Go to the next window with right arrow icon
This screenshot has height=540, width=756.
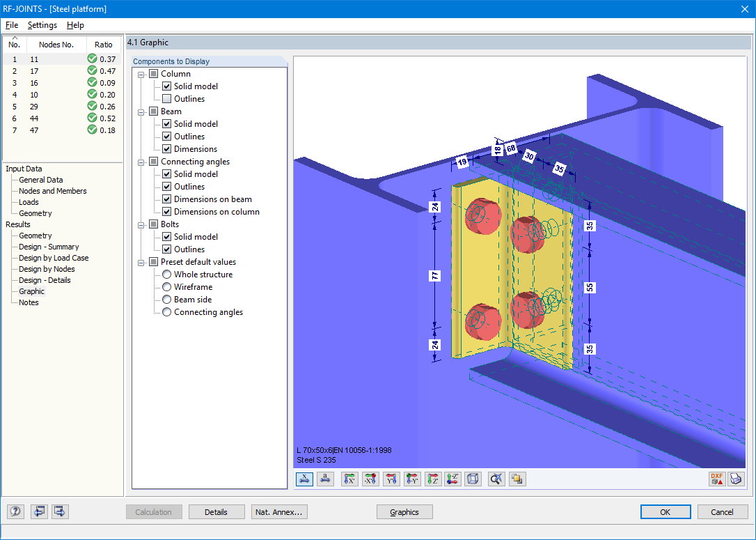click(60, 511)
